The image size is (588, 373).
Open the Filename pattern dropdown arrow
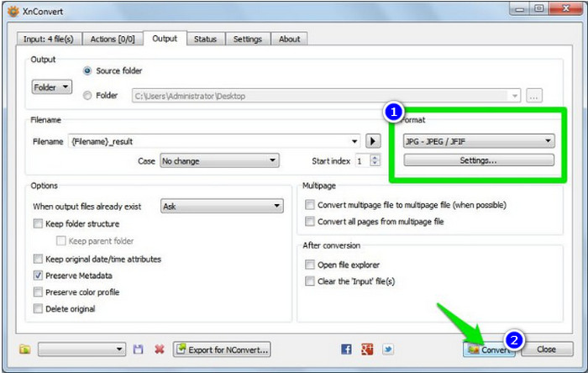click(x=354, y=141)
